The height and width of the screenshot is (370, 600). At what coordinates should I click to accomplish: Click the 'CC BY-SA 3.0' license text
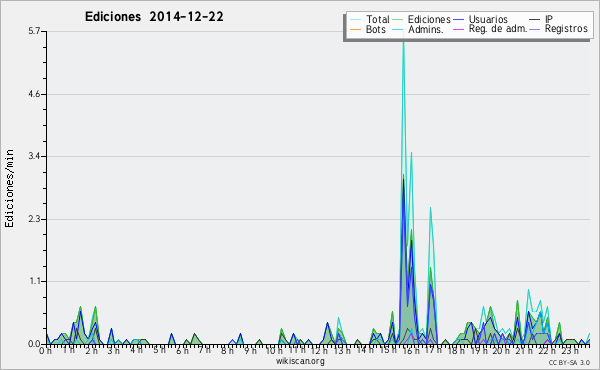point(569,362)
